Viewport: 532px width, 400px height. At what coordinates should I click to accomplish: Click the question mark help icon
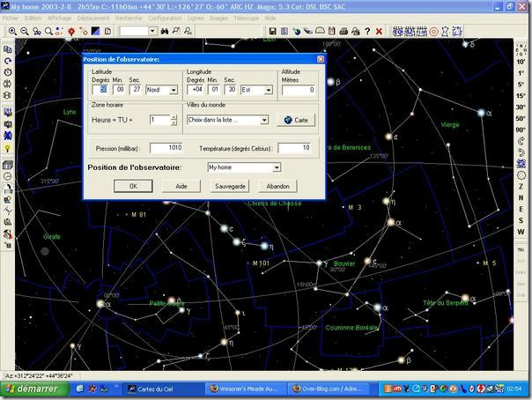coord(367,32)
